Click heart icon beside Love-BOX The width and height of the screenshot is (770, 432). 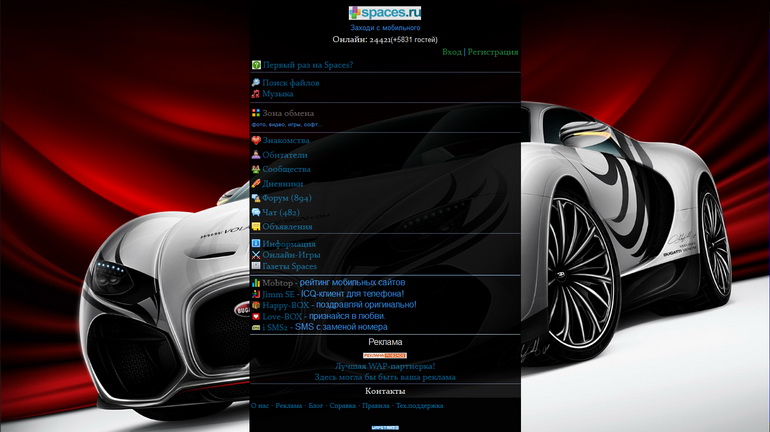pos(256,316)
